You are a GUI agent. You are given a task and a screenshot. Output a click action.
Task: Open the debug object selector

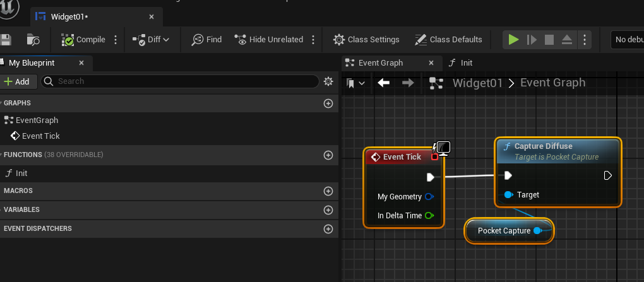tap(627, 40)
